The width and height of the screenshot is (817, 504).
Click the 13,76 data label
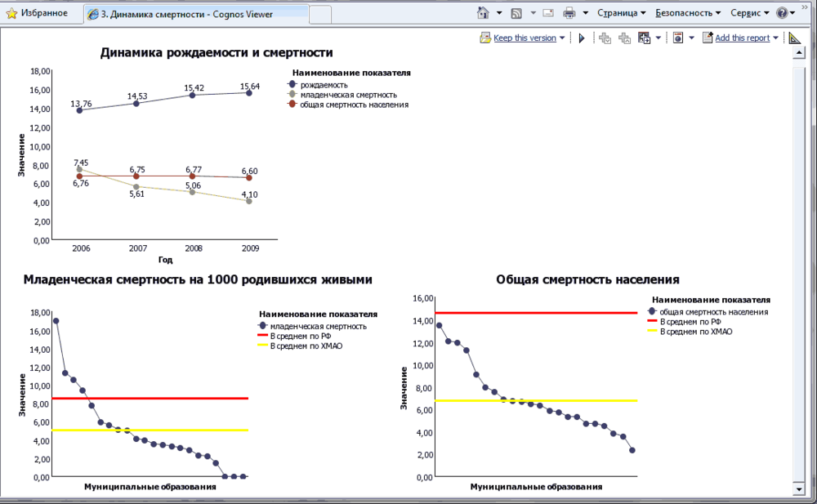point(81,104)
